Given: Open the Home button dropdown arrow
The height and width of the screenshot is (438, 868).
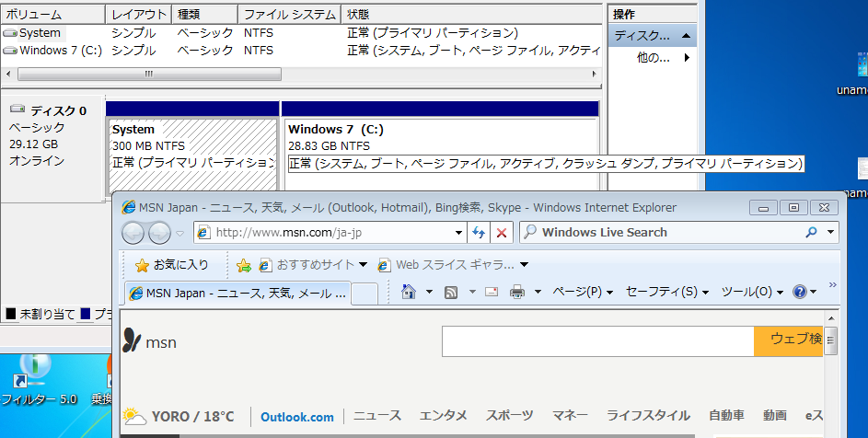Looking at the screenshot, I should [429, 292].
